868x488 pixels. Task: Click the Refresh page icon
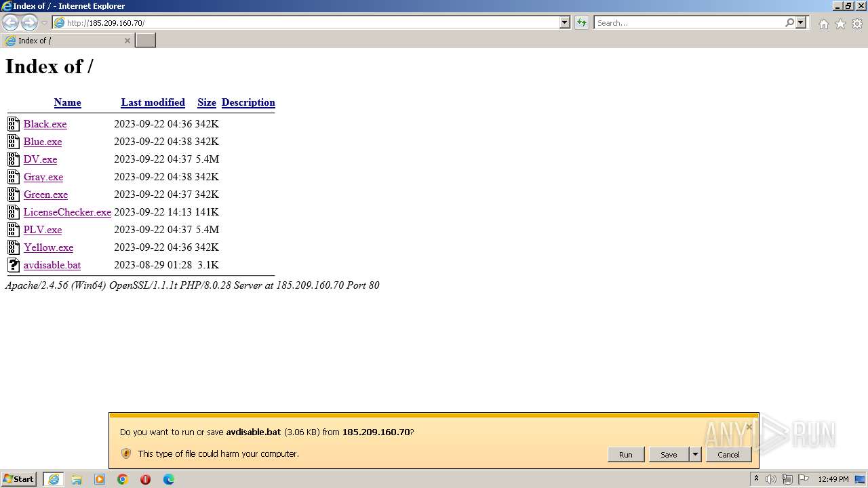point(582,22)
